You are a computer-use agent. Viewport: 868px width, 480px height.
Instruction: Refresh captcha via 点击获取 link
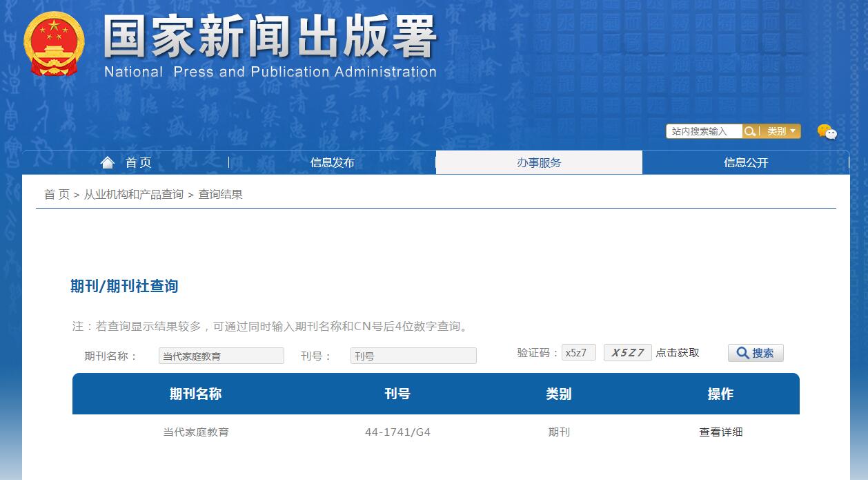pos(679,352)
